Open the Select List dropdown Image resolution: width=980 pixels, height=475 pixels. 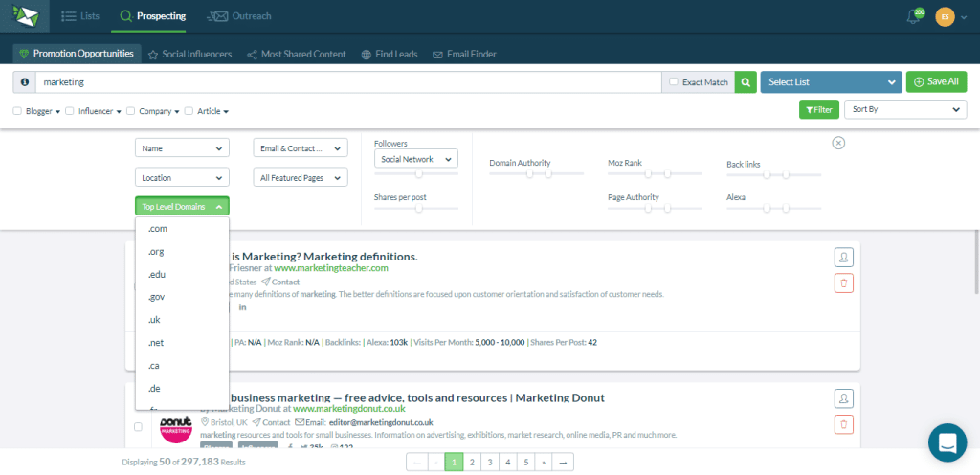[832, 81]
